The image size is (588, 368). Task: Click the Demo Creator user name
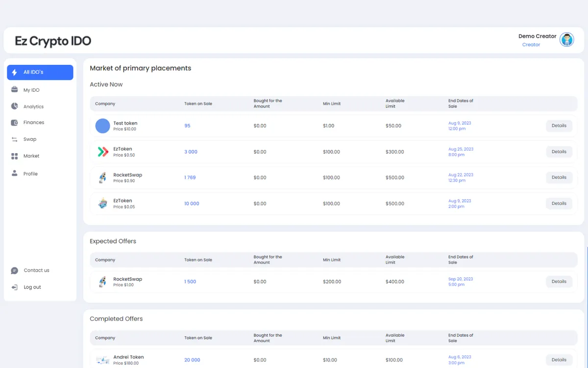coord(538,36)
